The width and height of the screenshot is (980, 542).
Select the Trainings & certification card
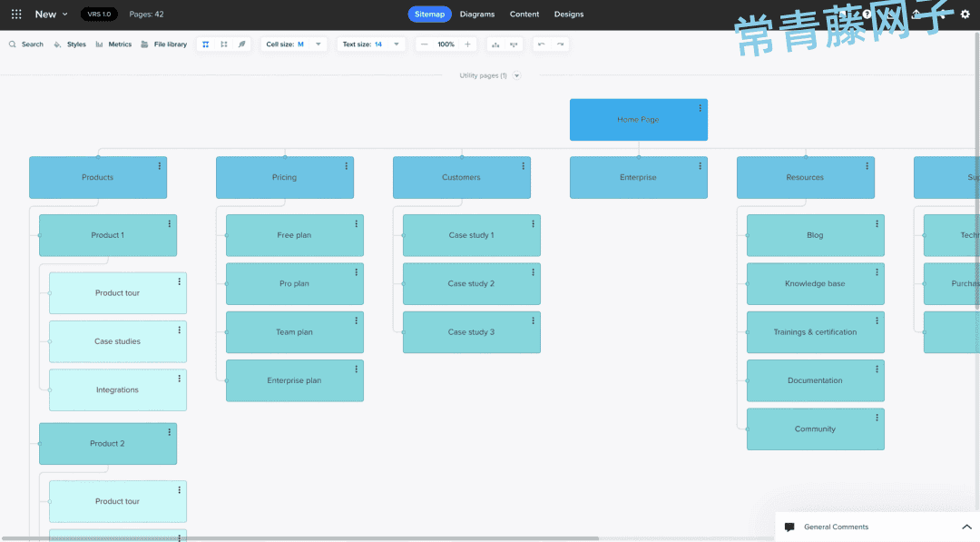(816, 332)
